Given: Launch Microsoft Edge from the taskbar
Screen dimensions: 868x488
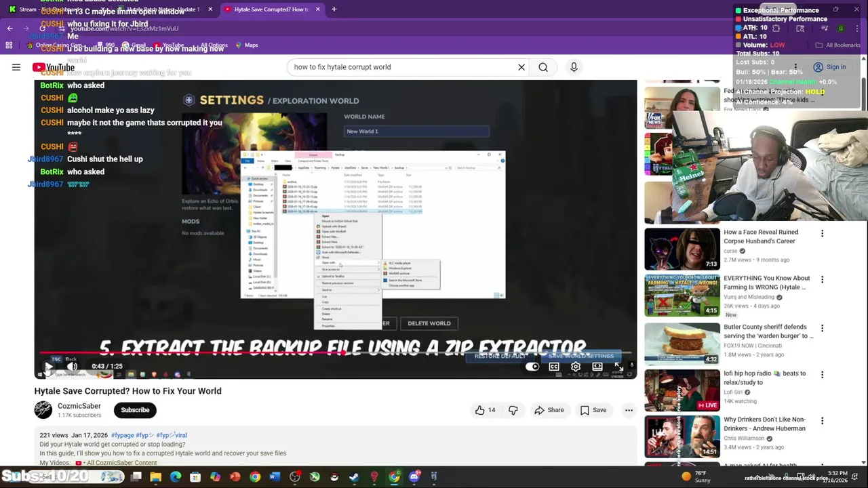Looking at the screenshot, I should (176, 477).
